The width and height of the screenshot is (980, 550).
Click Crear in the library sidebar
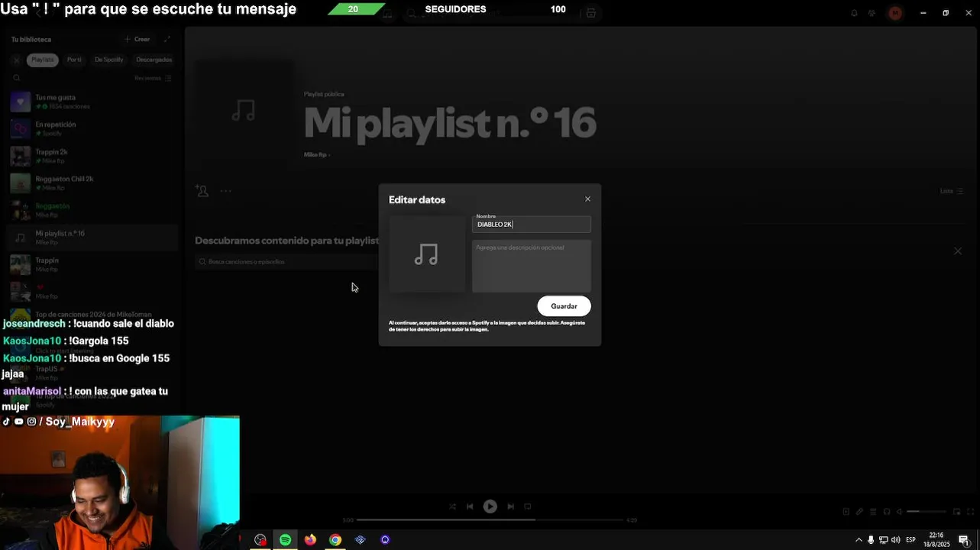click(x=137, y=39)
